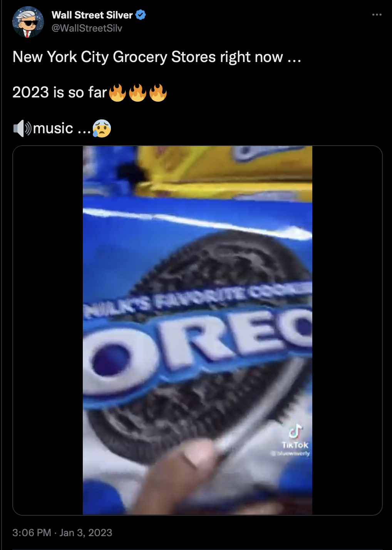Click the first fire emoji in tweet

coord(117,93)
